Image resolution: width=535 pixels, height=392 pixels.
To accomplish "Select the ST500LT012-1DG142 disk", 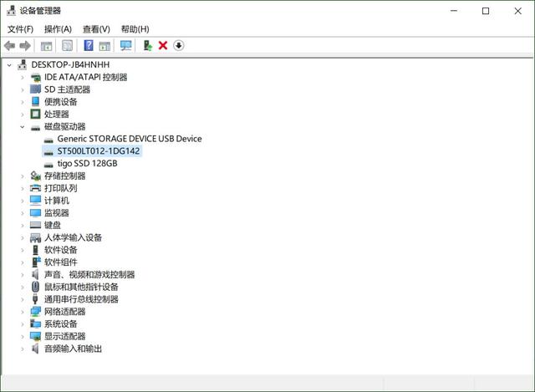I will (98, 151).
